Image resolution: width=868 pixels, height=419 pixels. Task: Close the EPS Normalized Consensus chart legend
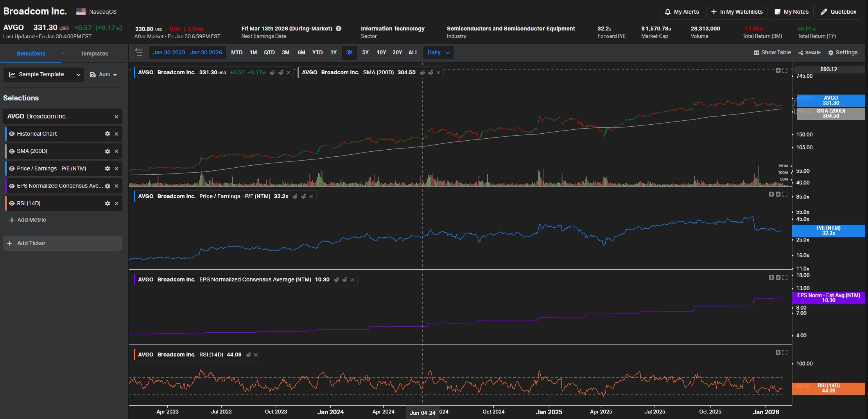352,280
